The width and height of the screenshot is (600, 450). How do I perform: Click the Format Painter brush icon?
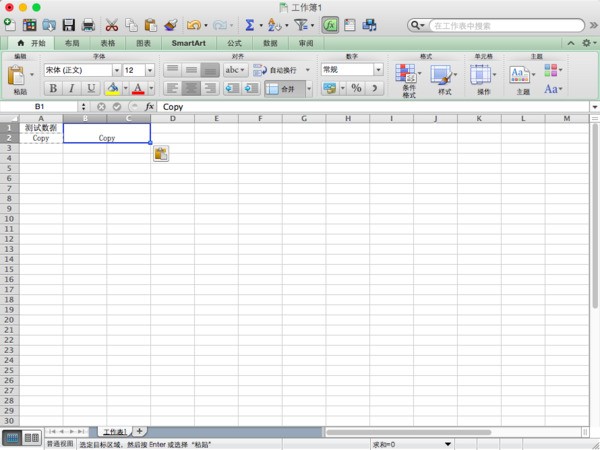pos(171,24)
